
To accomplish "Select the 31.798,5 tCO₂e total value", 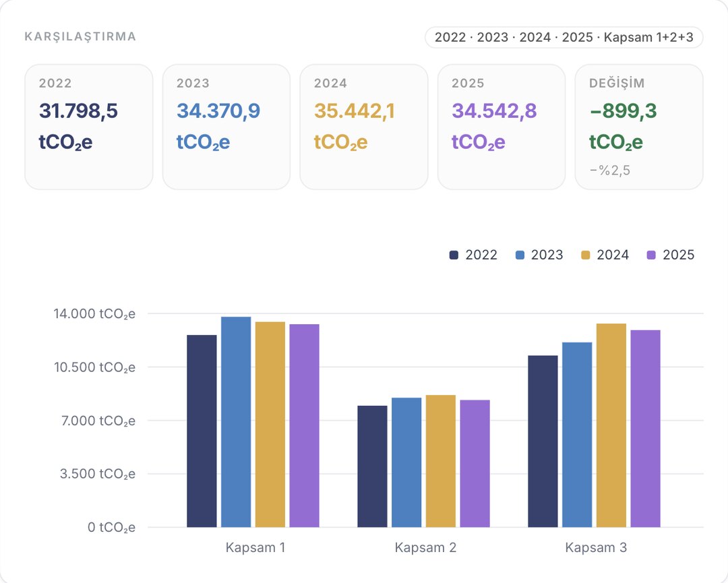I will tap(78, 126).
